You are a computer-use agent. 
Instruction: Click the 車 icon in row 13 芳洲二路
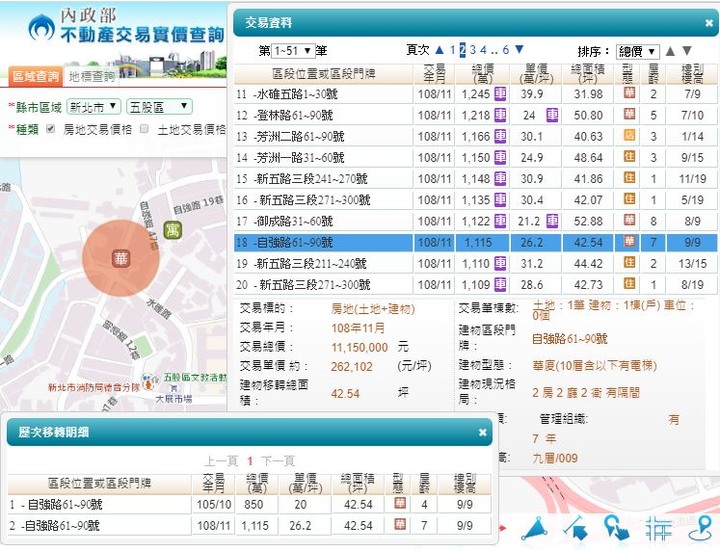click(x=500, y=136)
